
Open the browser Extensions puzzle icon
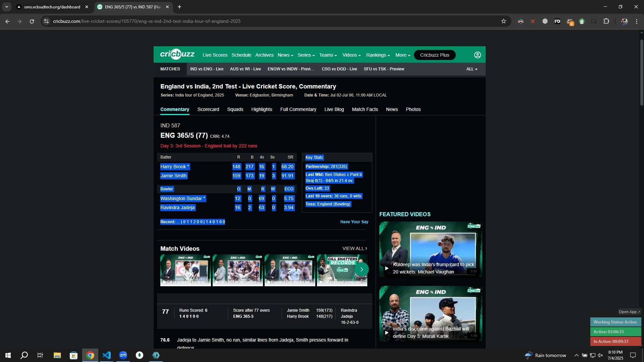pos(606,21)
